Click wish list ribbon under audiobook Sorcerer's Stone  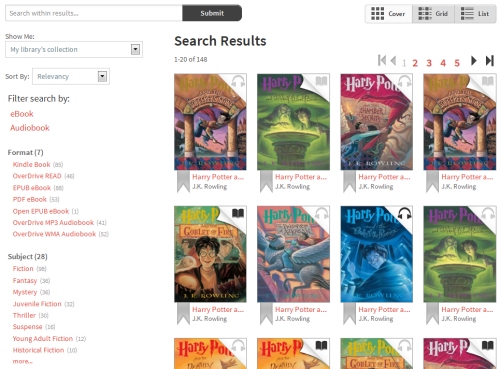[183, 182]
